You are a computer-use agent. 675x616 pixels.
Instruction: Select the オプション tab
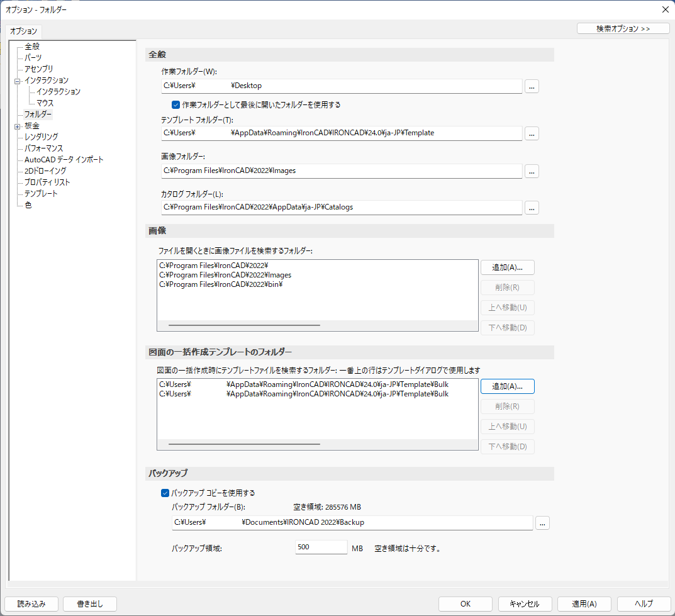(x=24, y=31)
